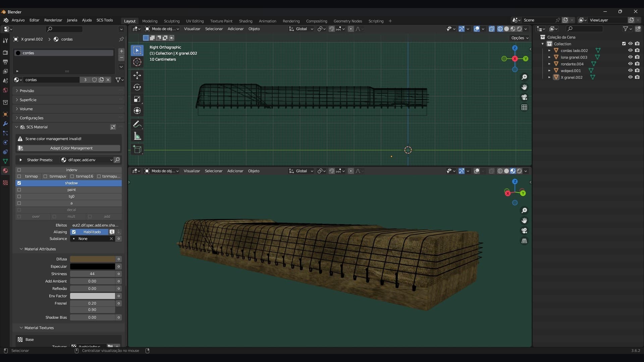Image resolution: width=644 pixels, height=362 pixels.
Task: Click the Adapt Color Management button
Action: coord(69,148)
